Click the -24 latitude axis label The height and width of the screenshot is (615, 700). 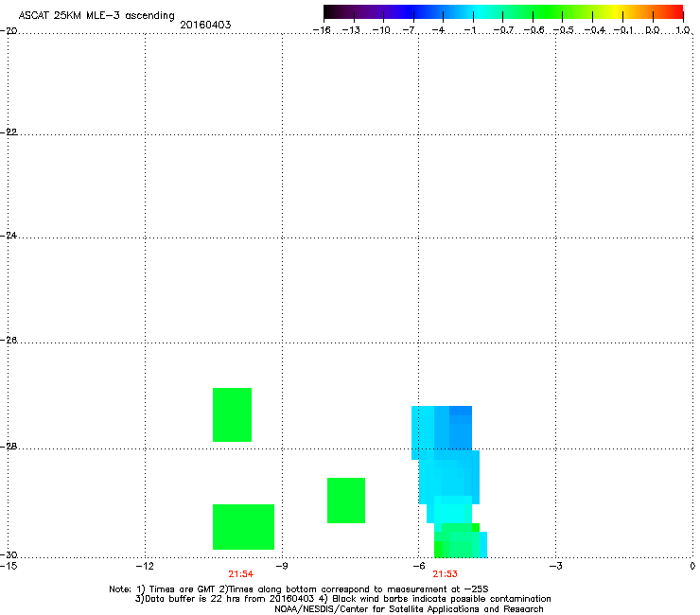click(x=9, y=235)
